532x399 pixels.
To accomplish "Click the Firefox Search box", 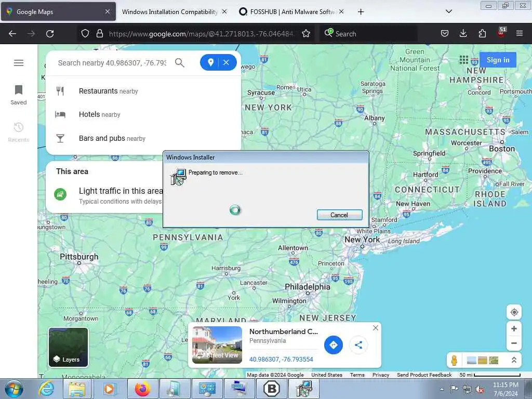I will click(x=368, y=34).
